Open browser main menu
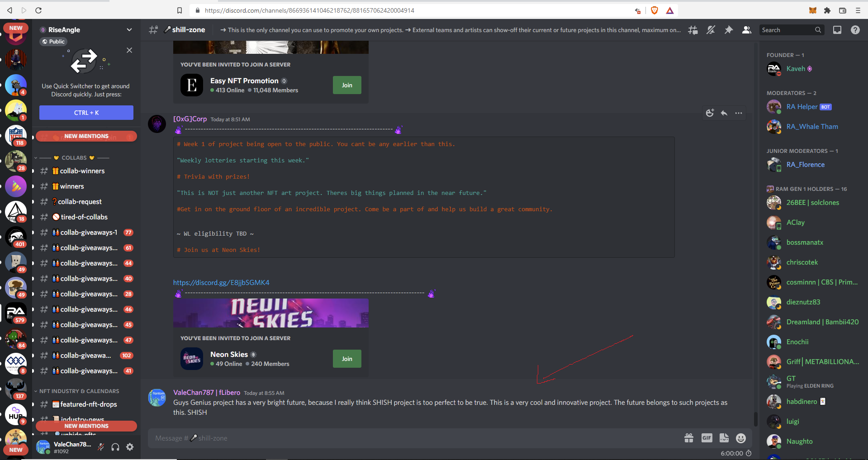The height and width of the screenshot is (460, 868). coord(858,10)
